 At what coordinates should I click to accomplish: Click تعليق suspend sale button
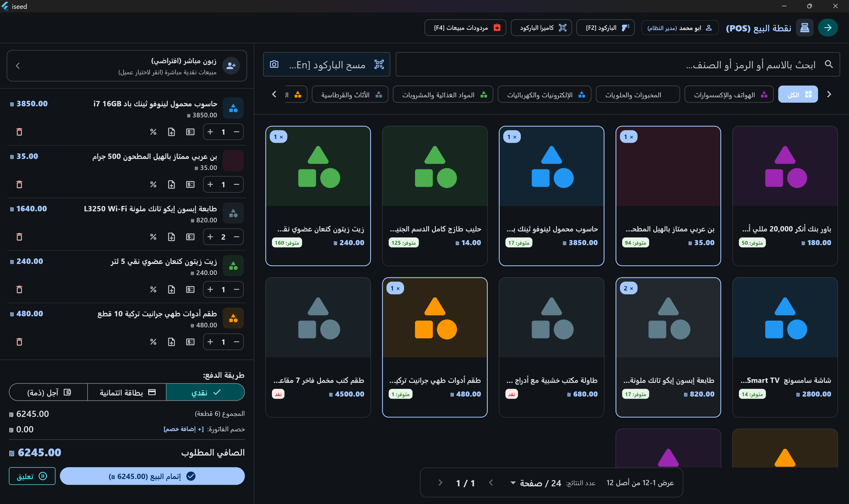[32, 476]
